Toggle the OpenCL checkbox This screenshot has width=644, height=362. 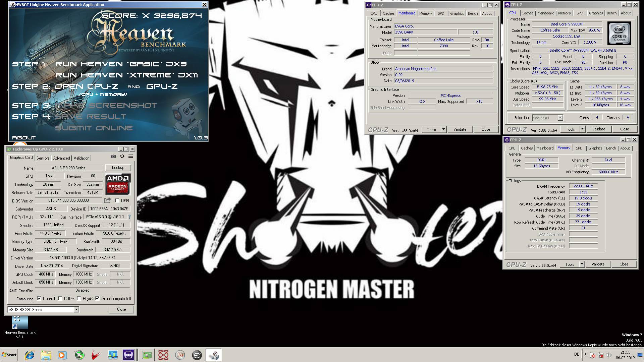pyautogui.click(x=39, y=299)
